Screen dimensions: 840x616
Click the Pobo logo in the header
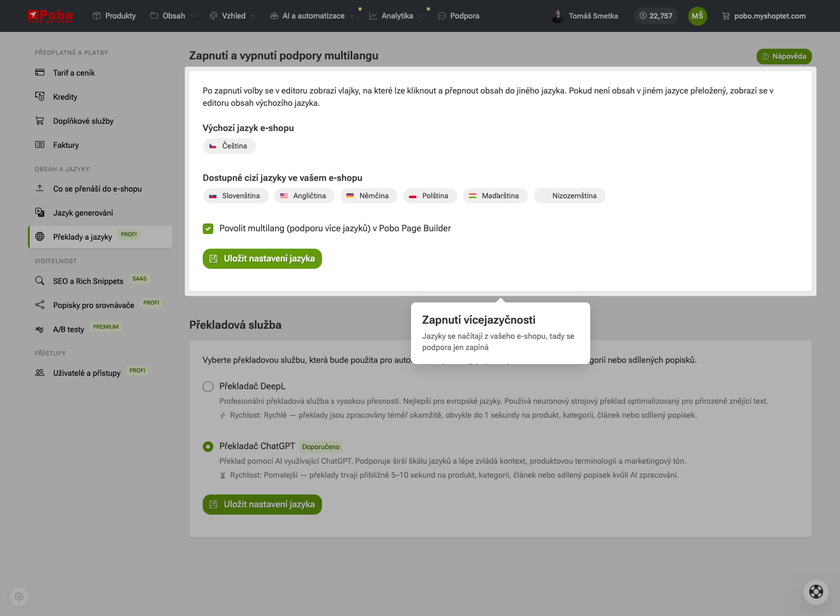[x=50, y=16]
